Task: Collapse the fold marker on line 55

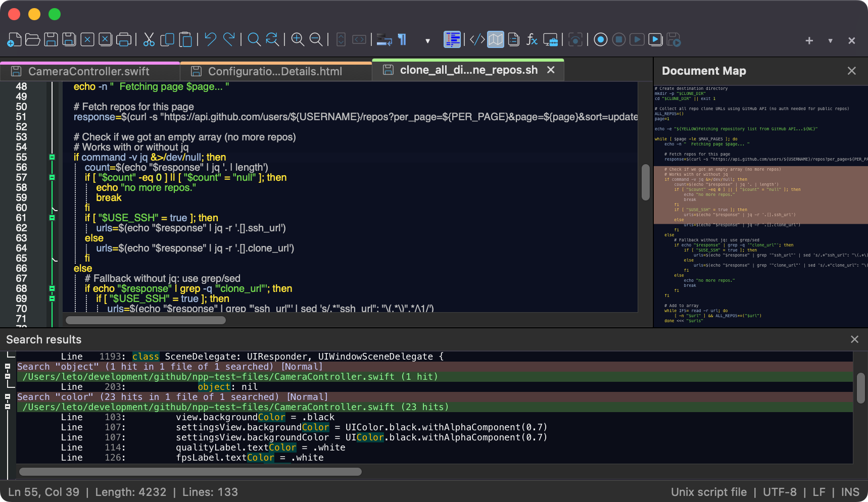Action: point(52,158)
